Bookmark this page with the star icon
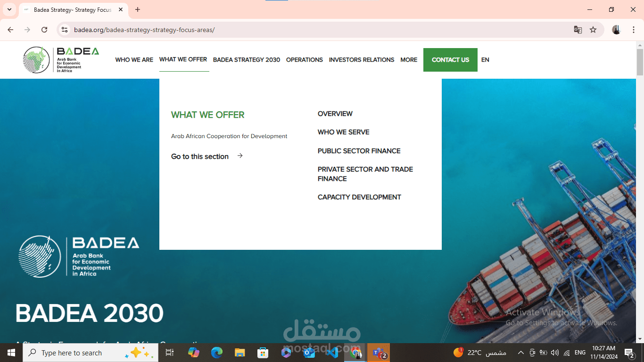Screen dimensions: 644x362 (x=593, y=30)
